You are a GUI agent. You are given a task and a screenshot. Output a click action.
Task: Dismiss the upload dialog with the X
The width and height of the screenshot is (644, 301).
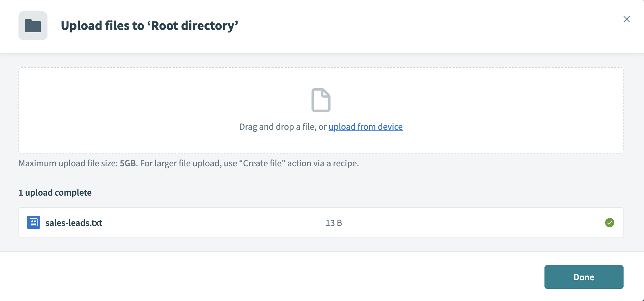pos(626,19)
